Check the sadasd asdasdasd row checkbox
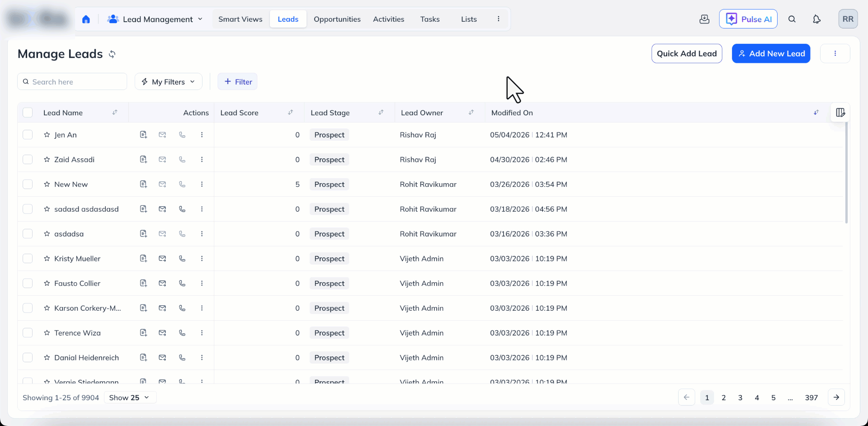This screenshot has height=426, width=868. pyautogui.click(x=28, y=209)
